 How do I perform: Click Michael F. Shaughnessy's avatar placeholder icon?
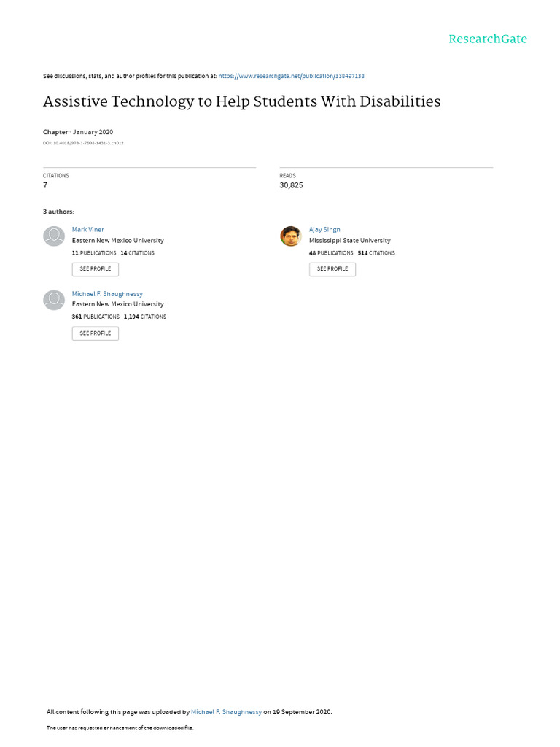click(x=54, y=301)
